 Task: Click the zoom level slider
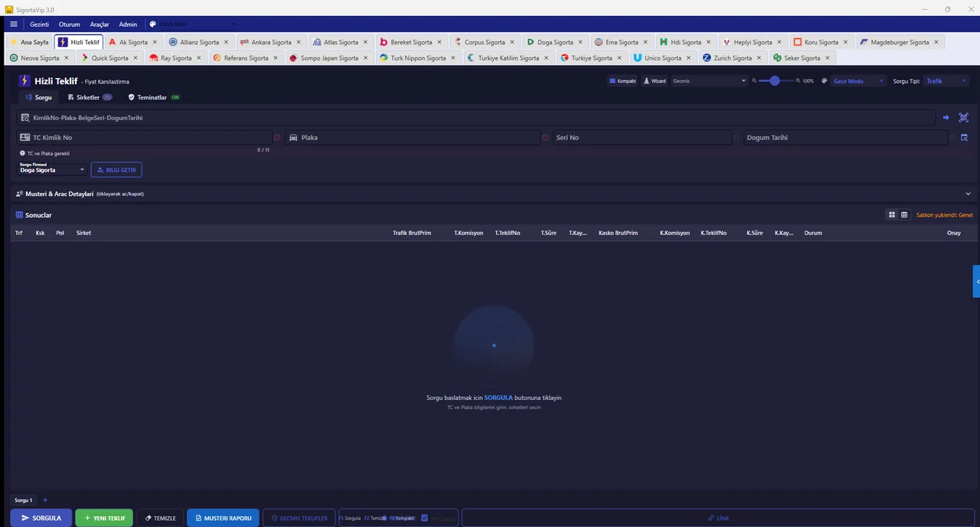click(x=774, y=81)
